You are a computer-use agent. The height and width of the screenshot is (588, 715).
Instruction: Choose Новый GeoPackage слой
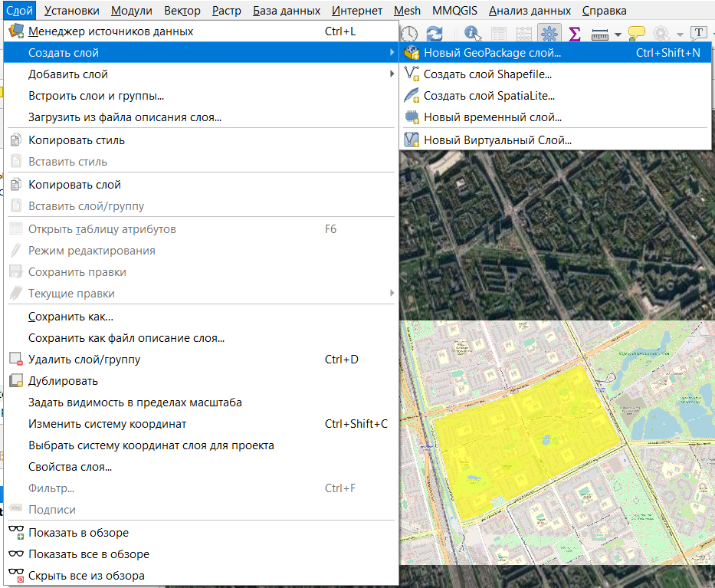(x=492, y=53)
